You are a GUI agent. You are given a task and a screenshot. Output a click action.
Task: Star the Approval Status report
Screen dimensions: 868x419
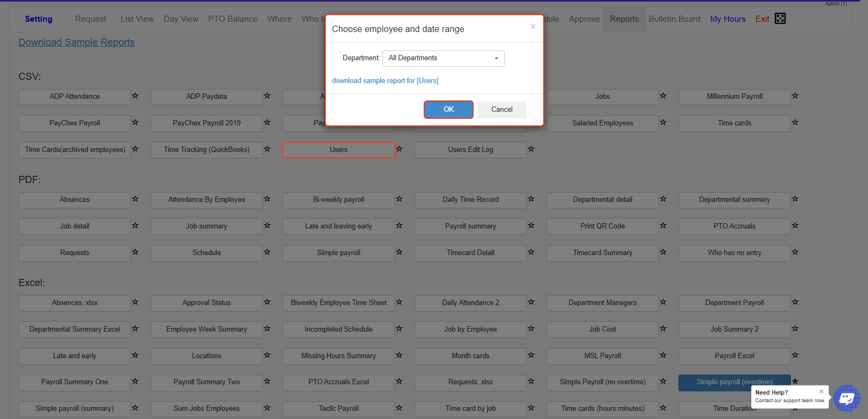267,302
